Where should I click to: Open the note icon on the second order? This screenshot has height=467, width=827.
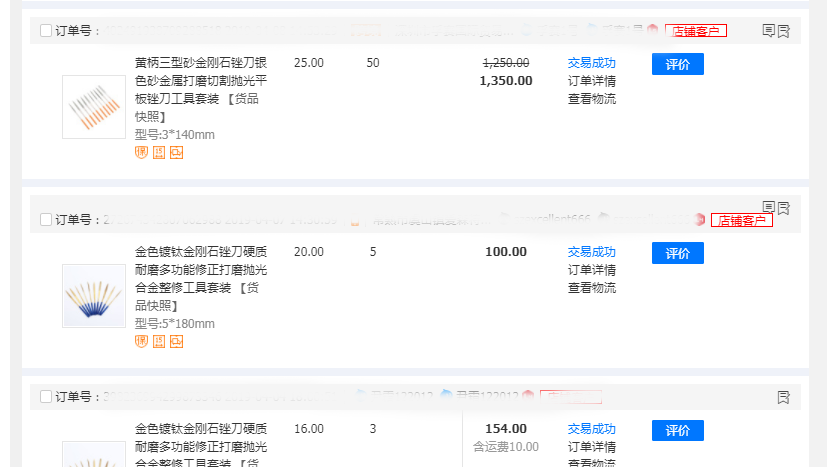point(768,208)
